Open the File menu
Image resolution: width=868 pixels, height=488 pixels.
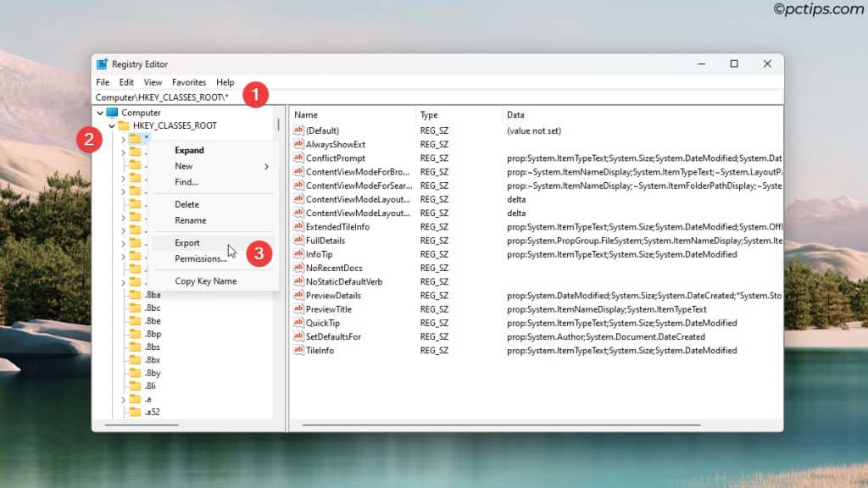(x=102, y=82)
